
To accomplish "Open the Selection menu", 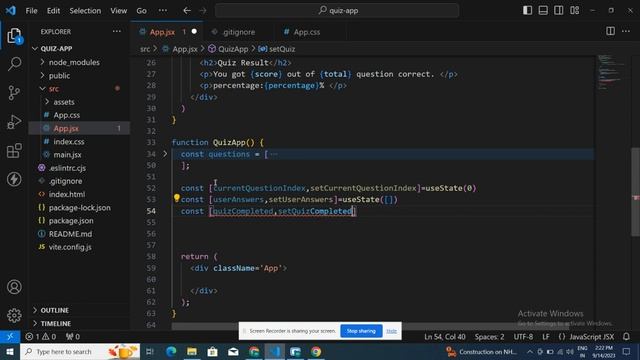I will tap(85, 11).
